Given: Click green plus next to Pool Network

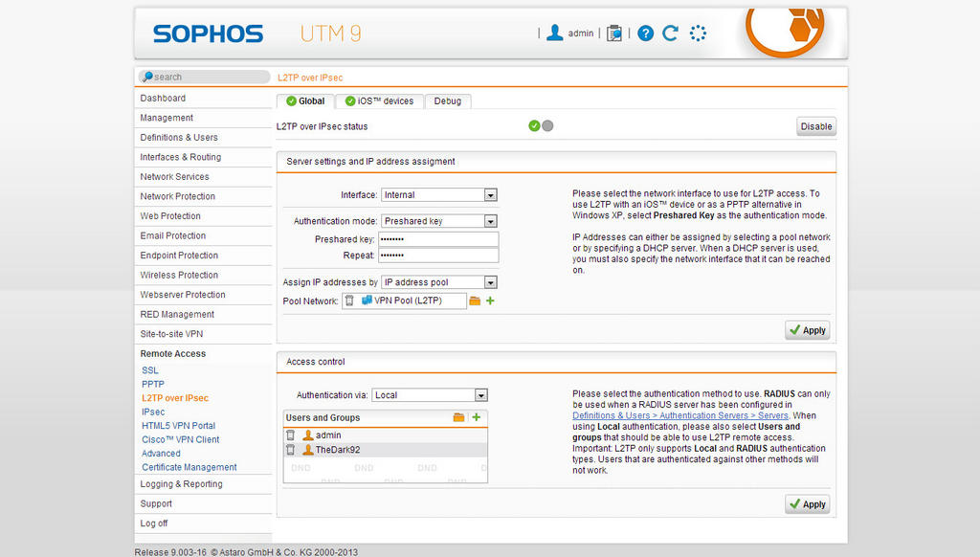Looking at the screenshot, I should click(x=490, y=301).
